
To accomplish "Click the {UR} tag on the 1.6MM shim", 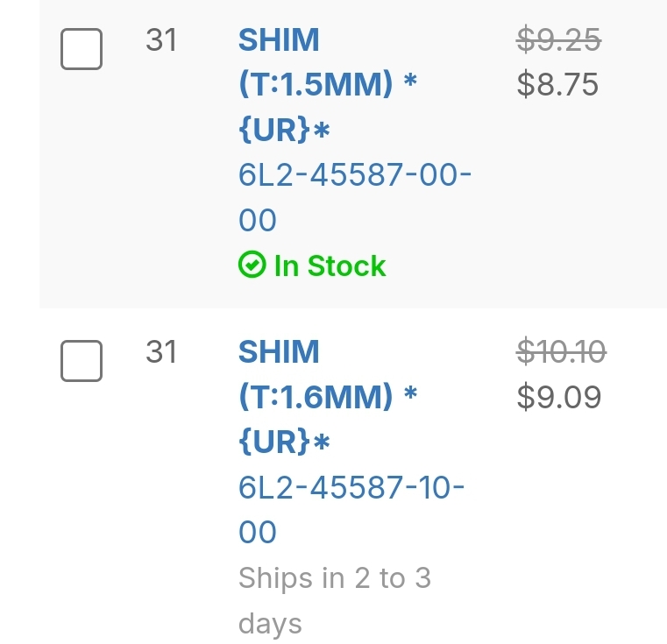I will [x=273, y=442].
